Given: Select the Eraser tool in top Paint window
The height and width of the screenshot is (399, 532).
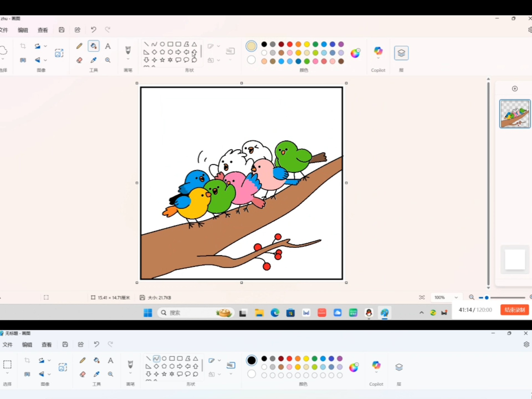Looking at the screenshot, I should click(x=80, y=60).
